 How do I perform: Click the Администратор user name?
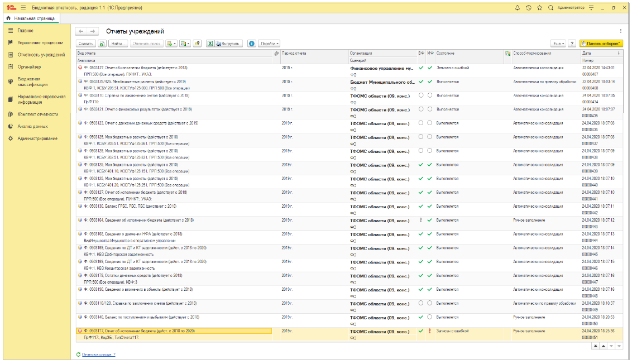point(571,8)
